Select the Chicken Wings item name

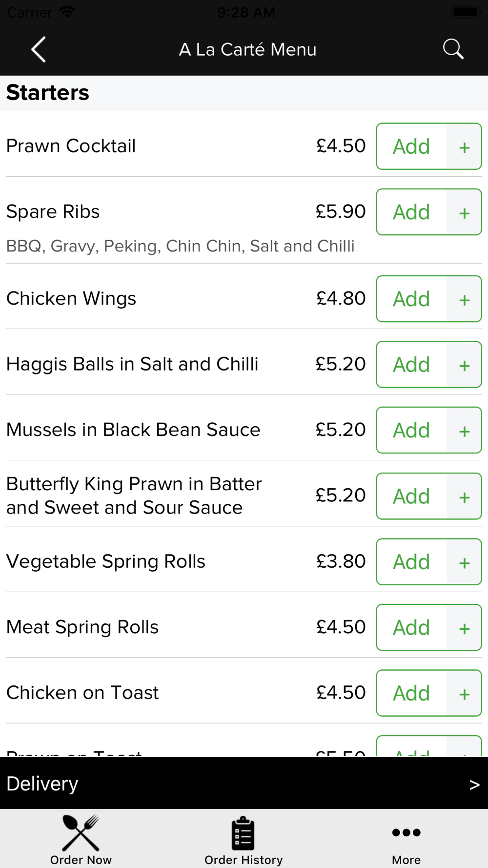tap(71, 299)
